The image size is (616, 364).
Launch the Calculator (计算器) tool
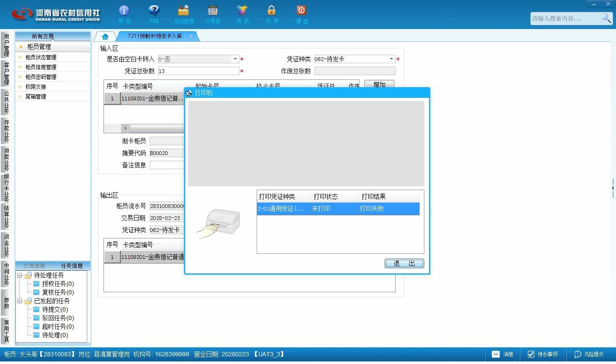[213, 10]
